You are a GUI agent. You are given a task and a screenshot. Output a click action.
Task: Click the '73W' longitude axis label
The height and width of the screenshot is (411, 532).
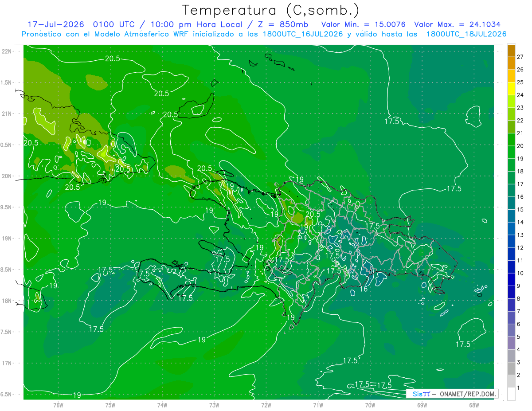click(x=214, y=405)
